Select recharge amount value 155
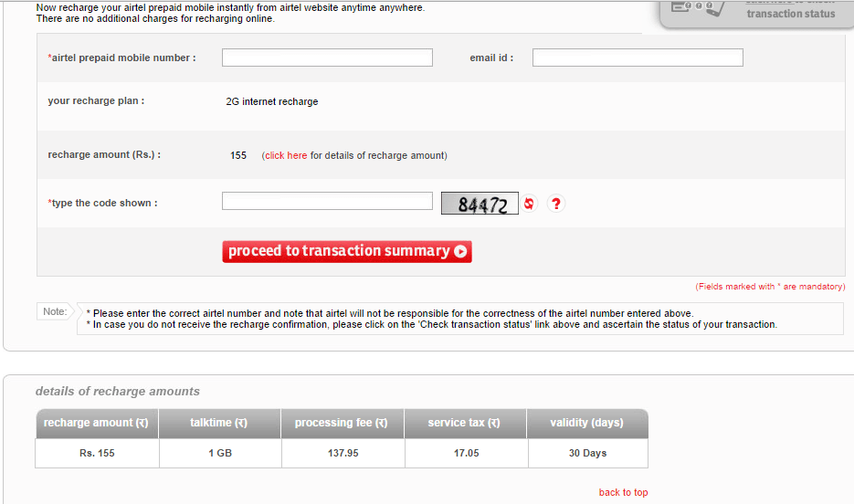854x504 pixels. 238,155
